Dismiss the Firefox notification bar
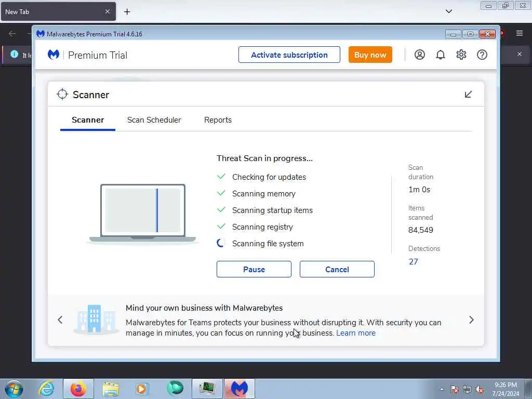This screenshot has height=399, width=532. pos(520,54)
